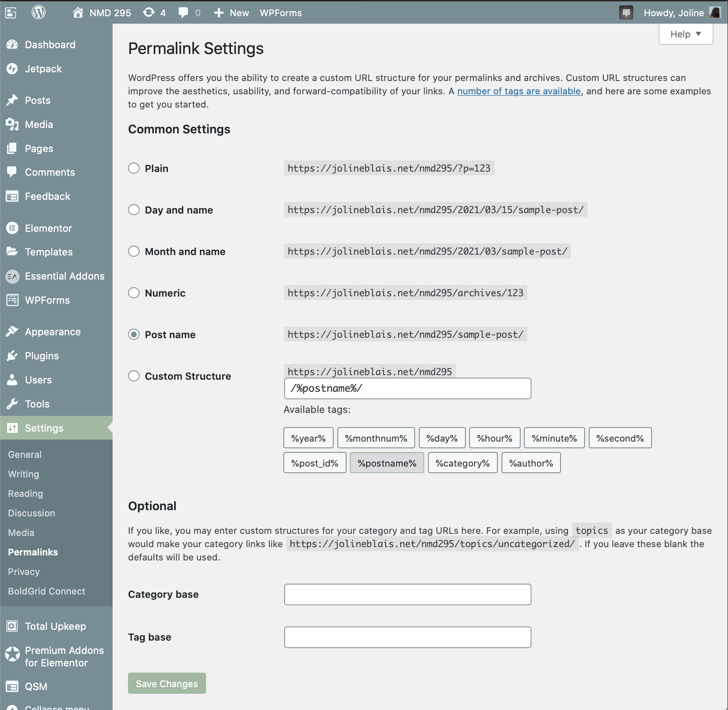Click the Save Changes button
Image resolution: width=728 pixels, height=710 pixels.
pyautogui.click(x=167, y=683)
